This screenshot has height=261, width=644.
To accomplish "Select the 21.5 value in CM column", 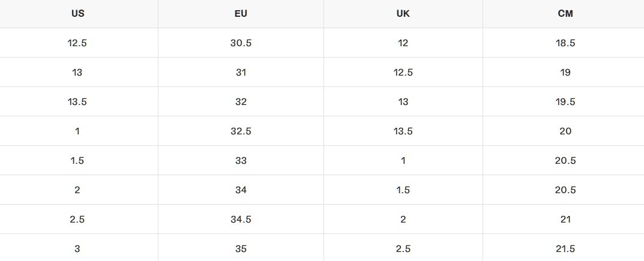I will [565, 249].
